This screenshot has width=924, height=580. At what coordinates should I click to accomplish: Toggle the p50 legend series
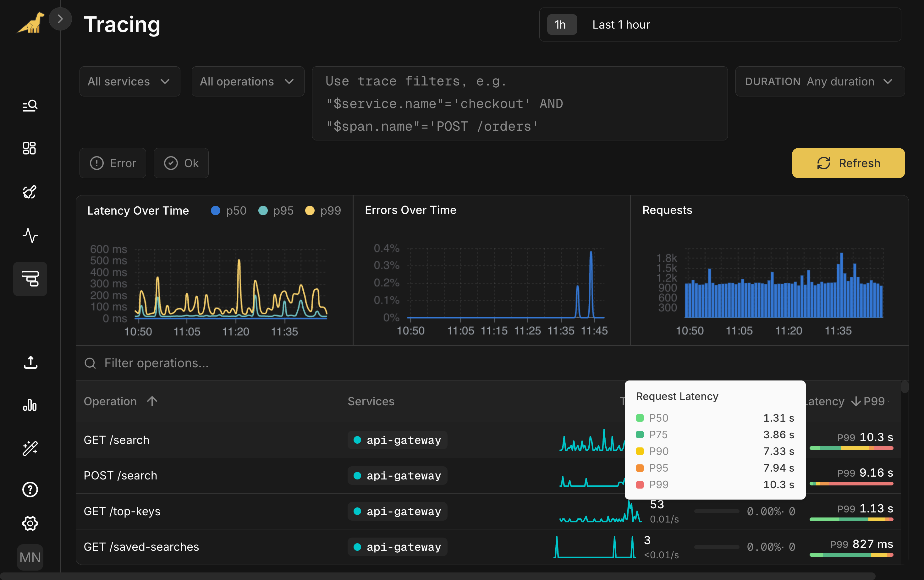(x=229, y=211)
